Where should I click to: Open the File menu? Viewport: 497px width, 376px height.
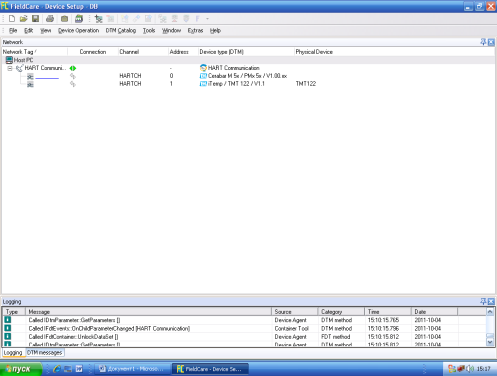(x=13, y=31)
